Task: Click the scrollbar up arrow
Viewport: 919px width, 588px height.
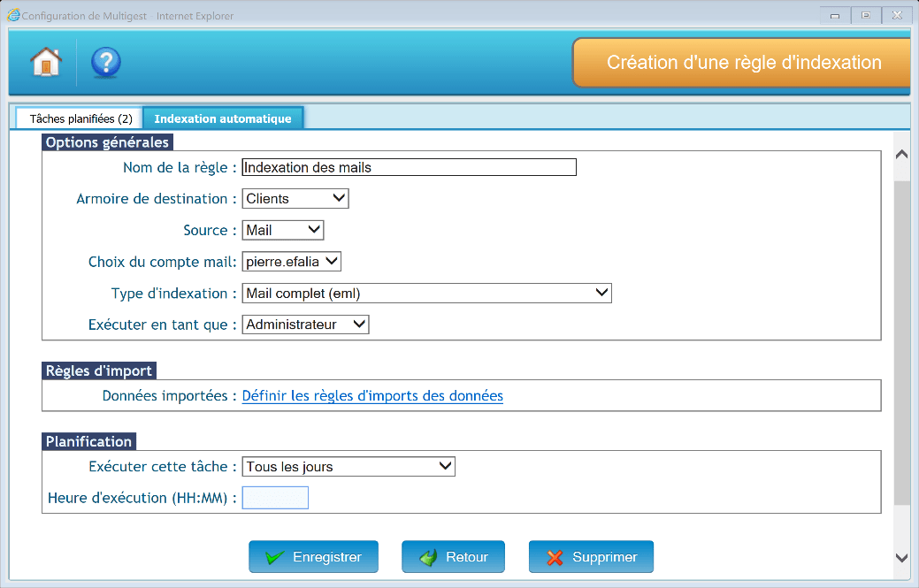Action: point(901,154)
